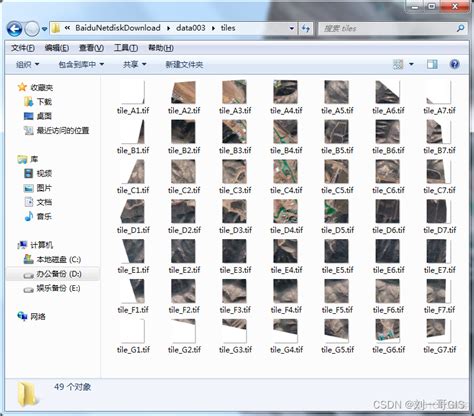Viewport: 474px width, 416px height.
Task: Select the tile_A1.tif thumbnail
Action: pyautogui.click(x=133, y=92)
